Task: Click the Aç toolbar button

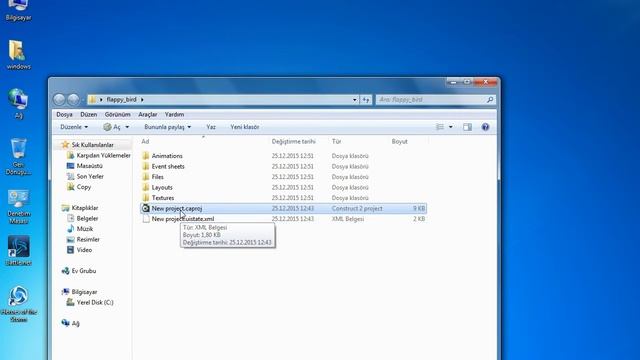Action: click(x=112, y=127)
